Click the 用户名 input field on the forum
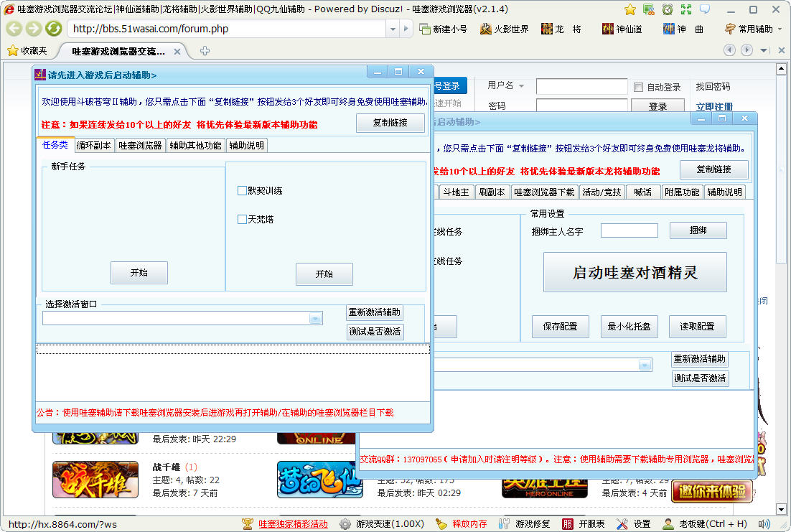791x532 pixels. [581, 87]
